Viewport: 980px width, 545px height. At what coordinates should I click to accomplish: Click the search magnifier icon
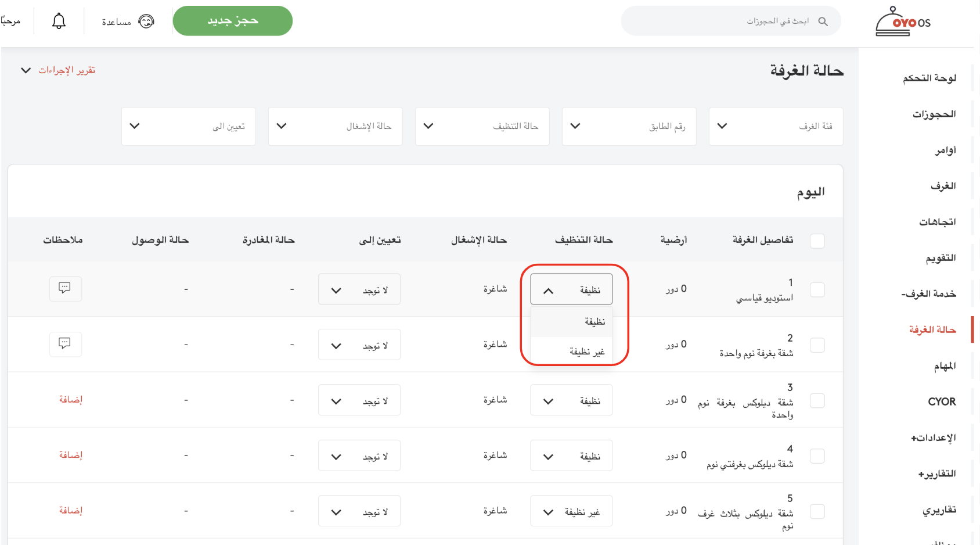click(x=823, y=21)
